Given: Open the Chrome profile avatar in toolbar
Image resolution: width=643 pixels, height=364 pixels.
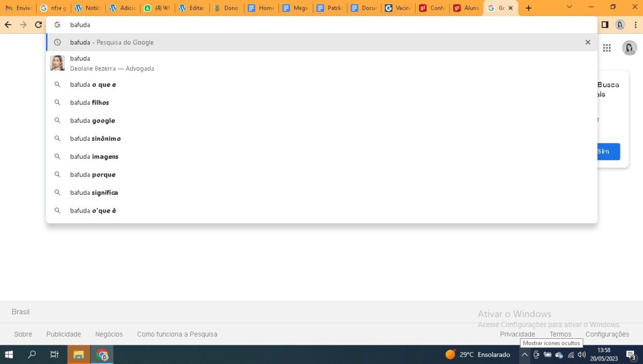Looking at the screenshot, I should click(620, 25).
